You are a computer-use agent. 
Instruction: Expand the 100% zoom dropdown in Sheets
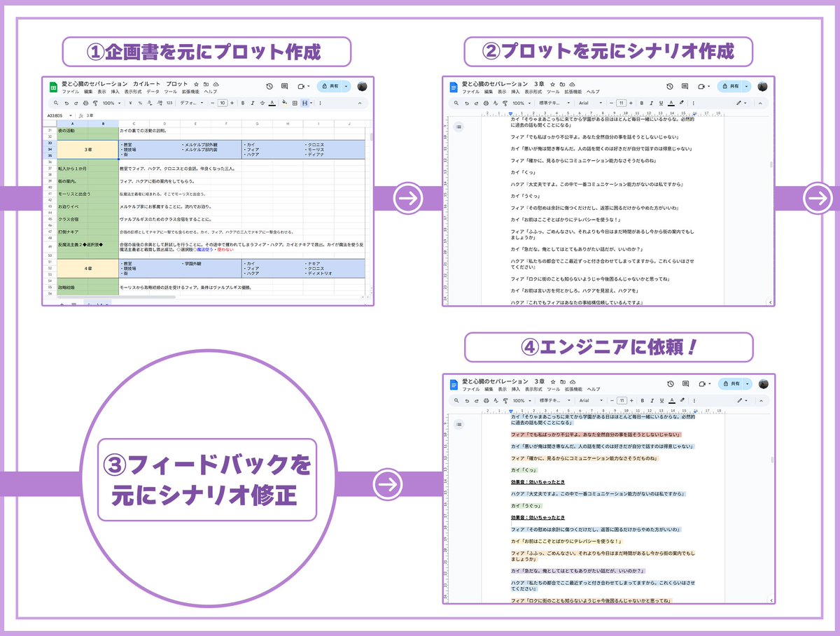point(111,102)
